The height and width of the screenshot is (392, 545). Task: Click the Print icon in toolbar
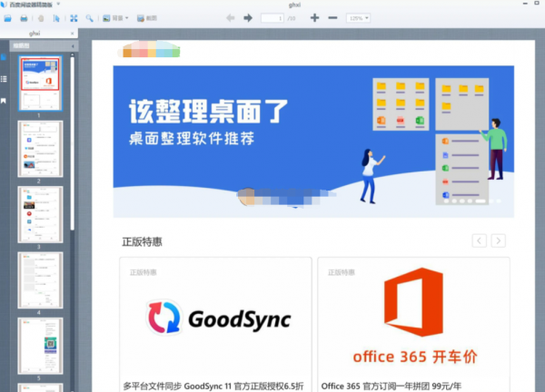[x=24, y=18]
